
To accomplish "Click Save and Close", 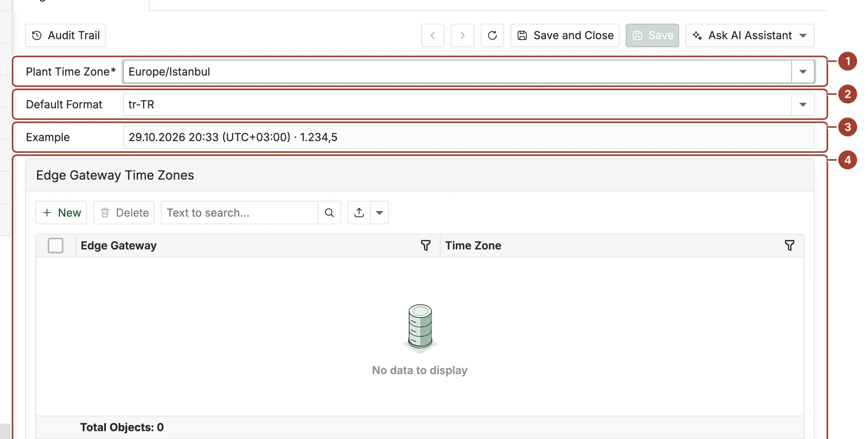I will 565,35.
